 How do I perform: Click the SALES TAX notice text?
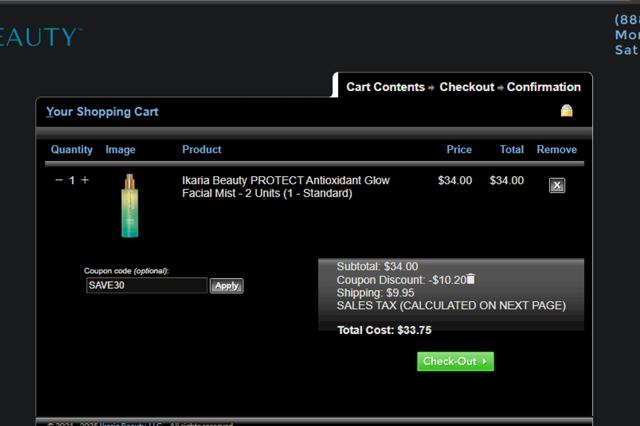[451, 306]
